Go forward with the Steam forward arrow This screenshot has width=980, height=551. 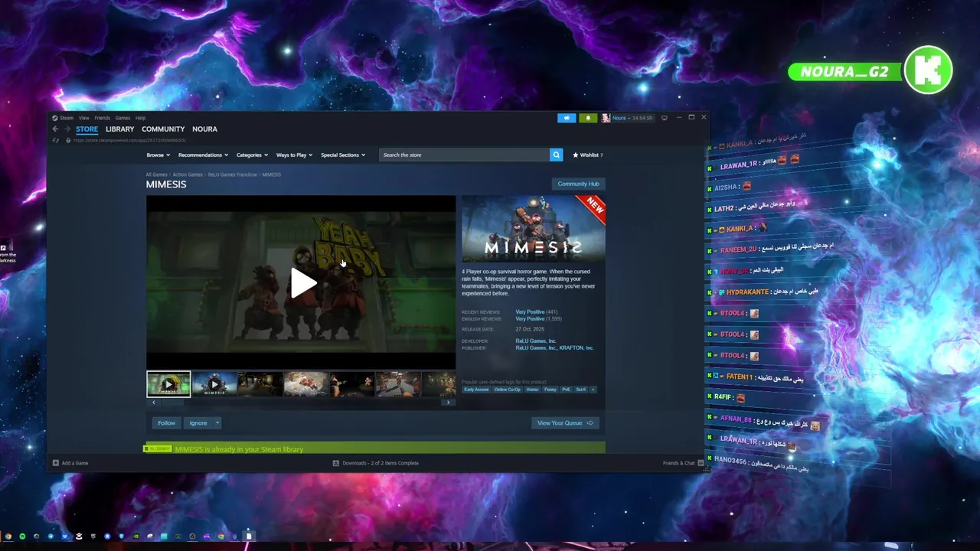(67, 129)
